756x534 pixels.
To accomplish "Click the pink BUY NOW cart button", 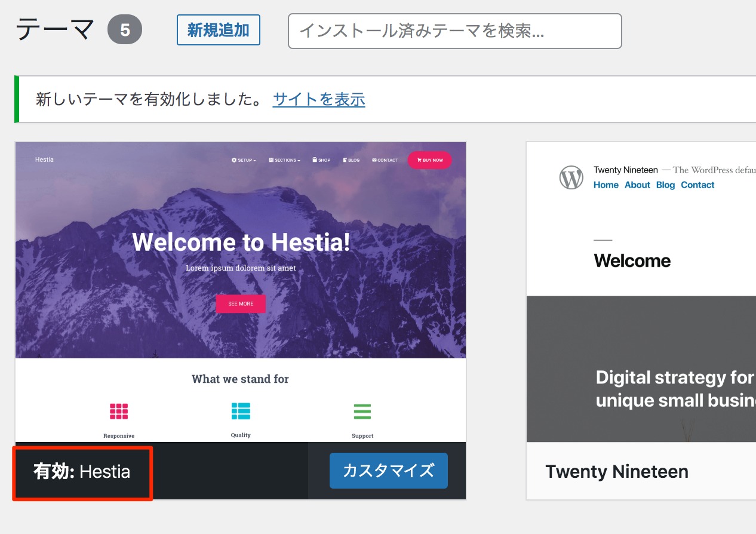I will pyautogui.click(x=429, y=160).
